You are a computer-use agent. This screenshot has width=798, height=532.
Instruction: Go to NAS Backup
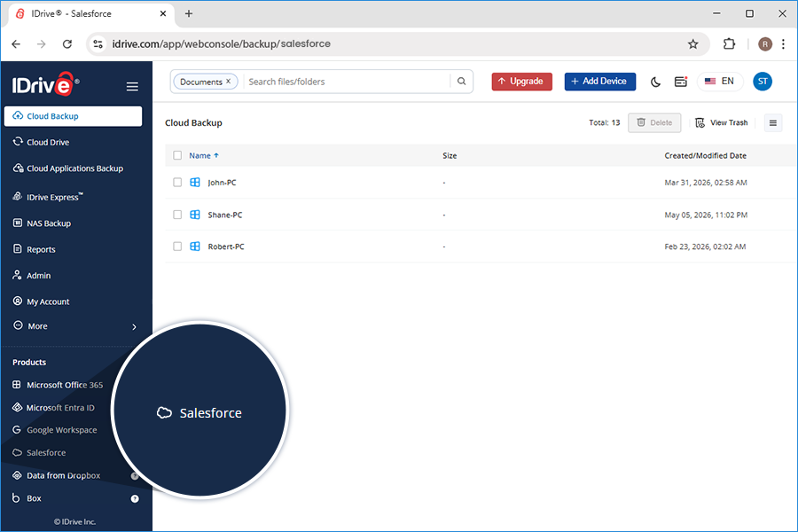coord(42,223)
